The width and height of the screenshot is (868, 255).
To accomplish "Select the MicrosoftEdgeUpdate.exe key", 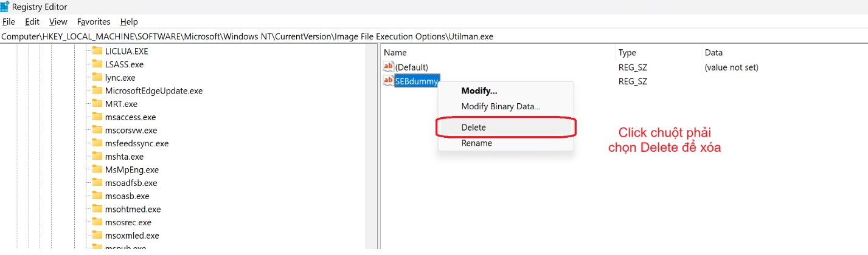I will [154, 91].
